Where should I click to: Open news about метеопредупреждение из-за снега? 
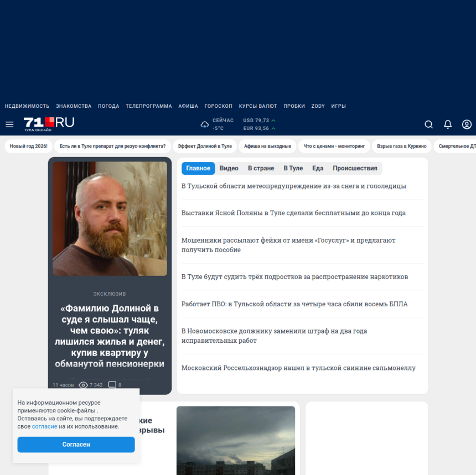(x=293, y=186)
